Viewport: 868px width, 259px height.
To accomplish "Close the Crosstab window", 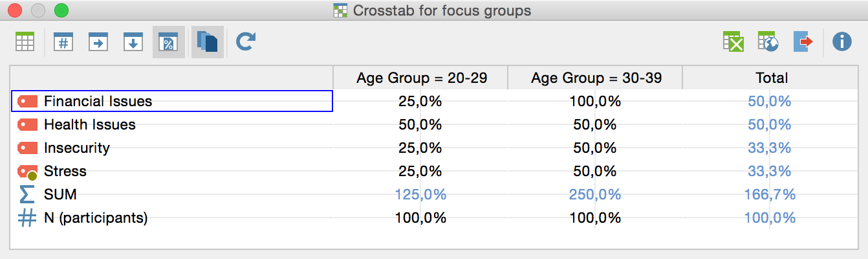I will (14, 10).
